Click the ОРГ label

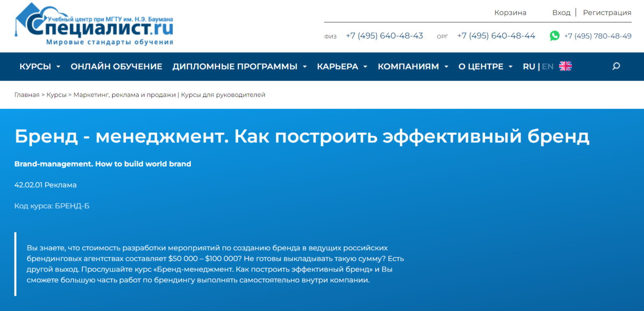pyautogui.click(x=442, y=37)
